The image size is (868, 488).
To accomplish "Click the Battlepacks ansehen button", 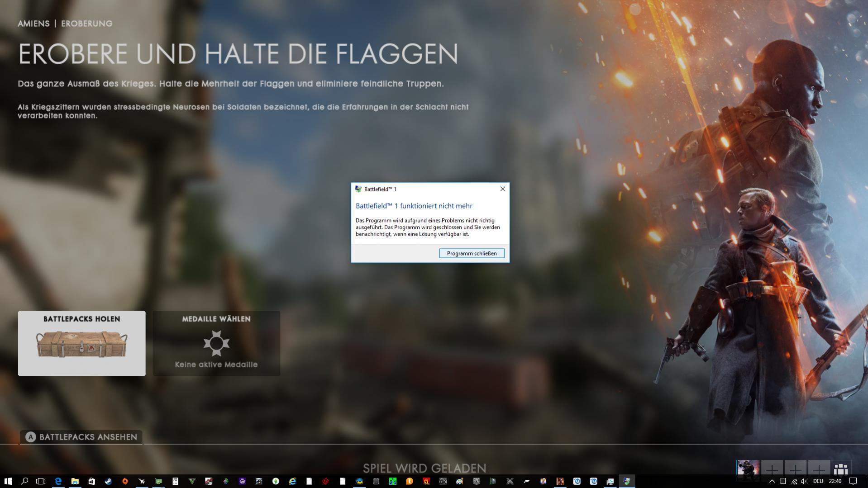I will pyautogui.click(x=81, y=437).
